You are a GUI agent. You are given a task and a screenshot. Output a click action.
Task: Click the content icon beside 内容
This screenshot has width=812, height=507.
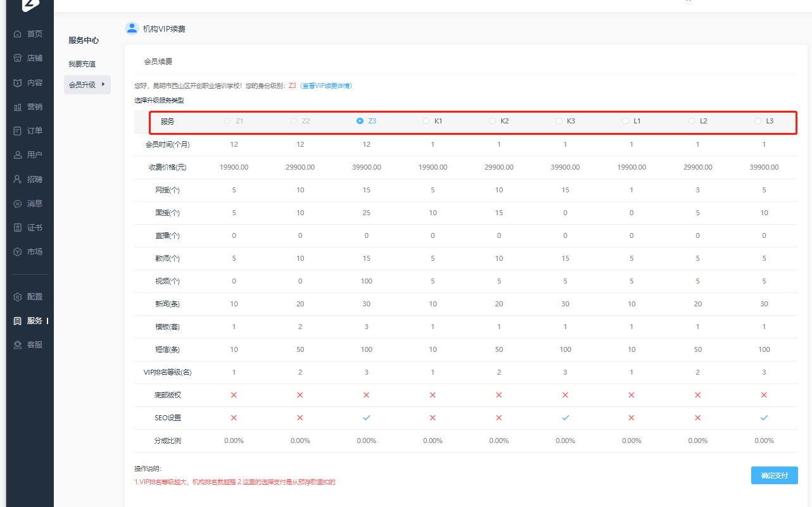[18, 82]
